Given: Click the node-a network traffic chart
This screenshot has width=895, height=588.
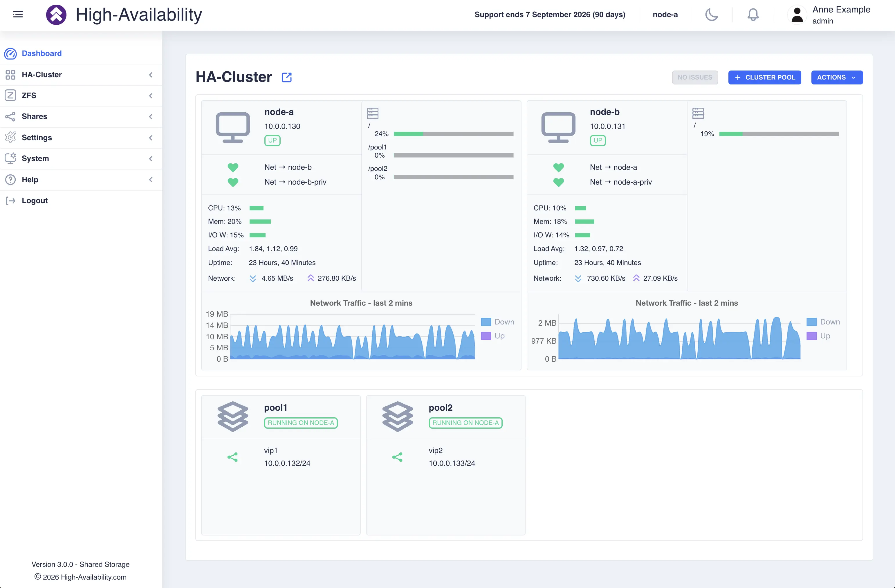Looking at the screenshot, I should pyautogui.click(x=352, y=336).
